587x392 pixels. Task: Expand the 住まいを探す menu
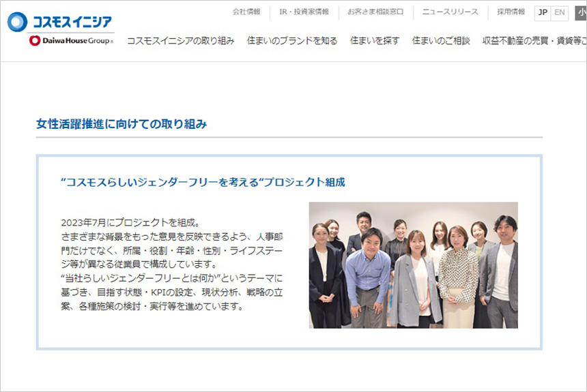(x=375, y=41)
